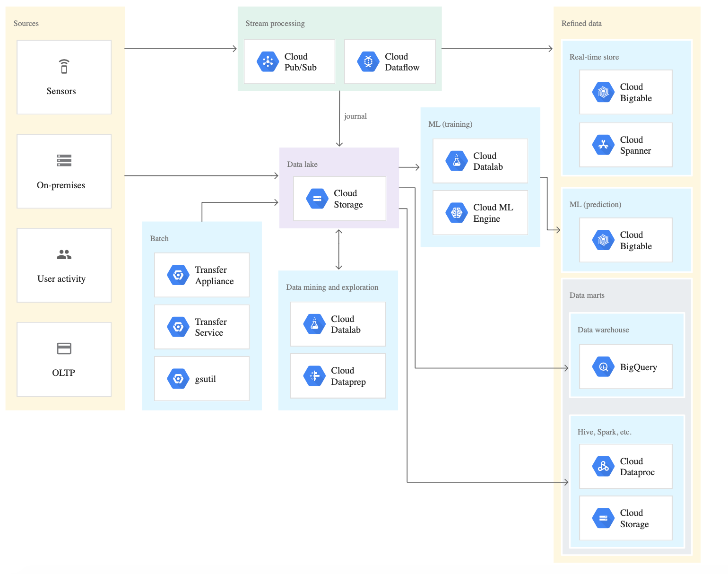Screen dimensions: 728x574
Task: Select the "User activity" text label
Action: [x=61, y=279]
